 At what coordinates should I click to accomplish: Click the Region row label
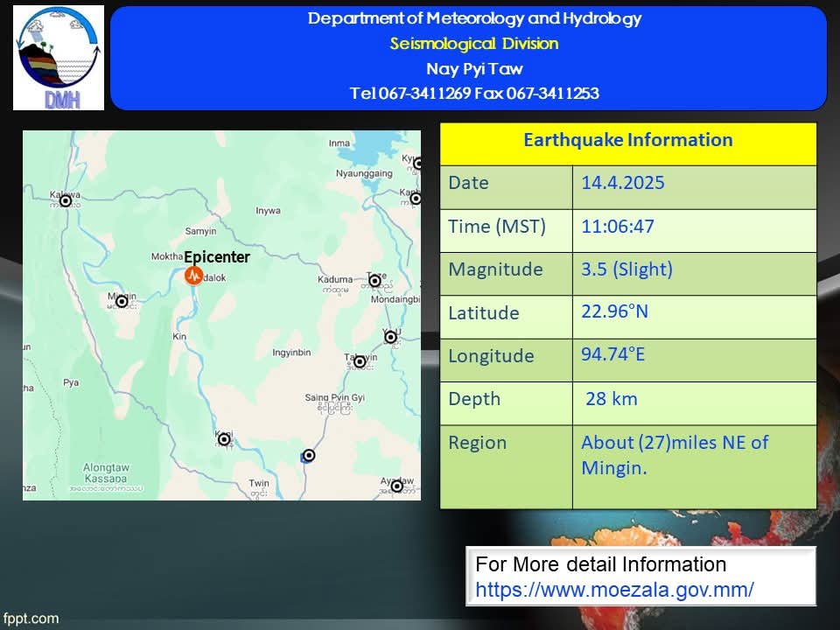click(478, 443)
